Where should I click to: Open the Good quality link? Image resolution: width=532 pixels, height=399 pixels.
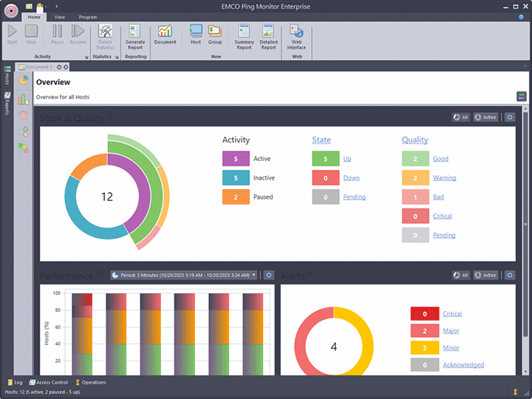coord(440,158)
